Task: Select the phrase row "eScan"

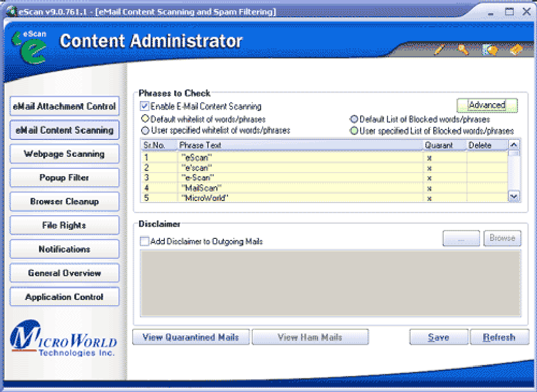Action: pyautogui.click(x=325, y=157)
